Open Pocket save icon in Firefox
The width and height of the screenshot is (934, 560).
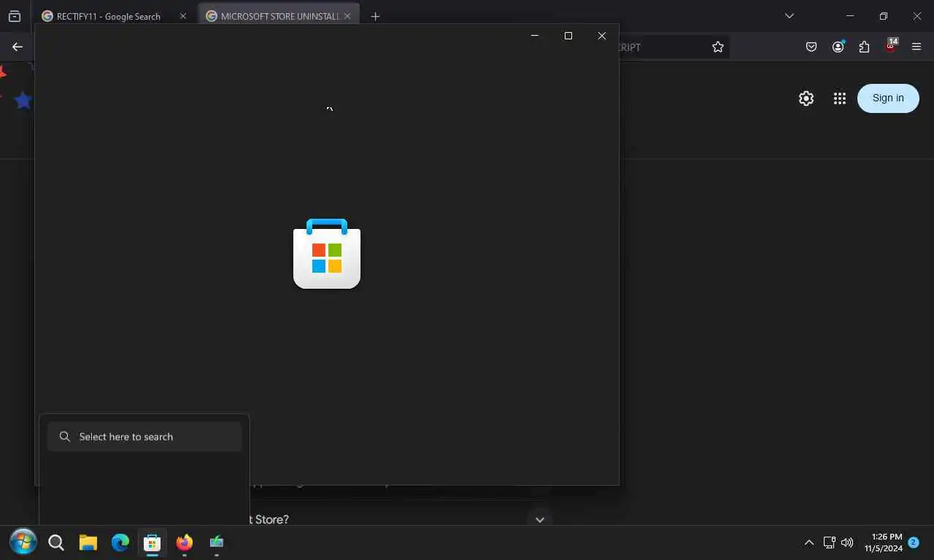coord(811,47)
